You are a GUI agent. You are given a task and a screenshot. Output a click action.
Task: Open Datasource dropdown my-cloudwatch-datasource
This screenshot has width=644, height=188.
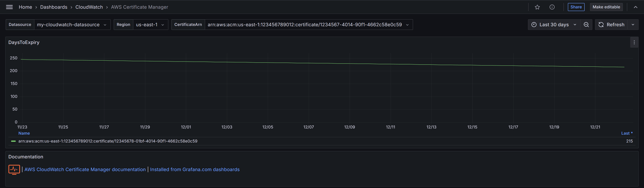pos(72,25)
